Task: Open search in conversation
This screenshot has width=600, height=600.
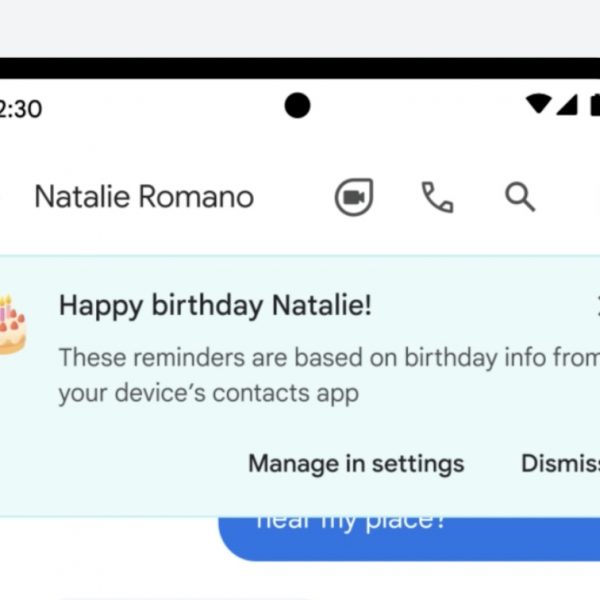Action: [x=520, y=197]
